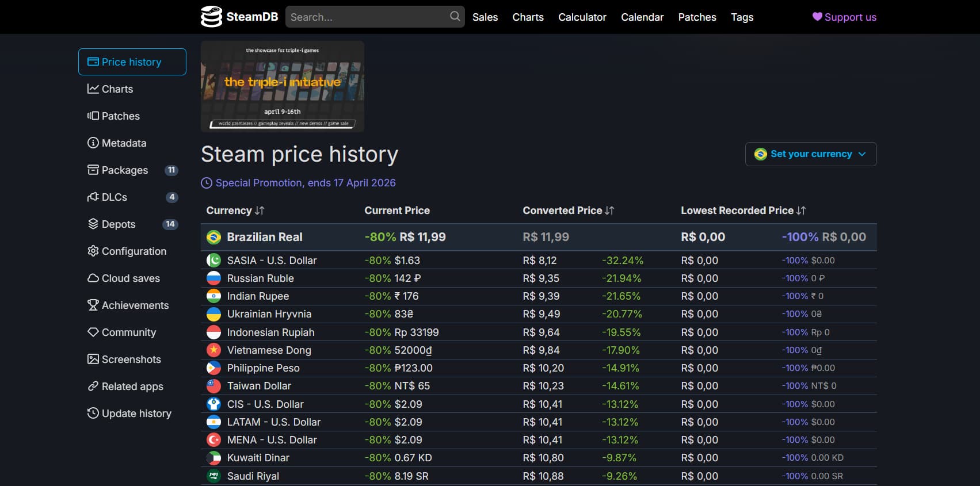
Task: Click the Metadata info icon
Action: (93, 143)
